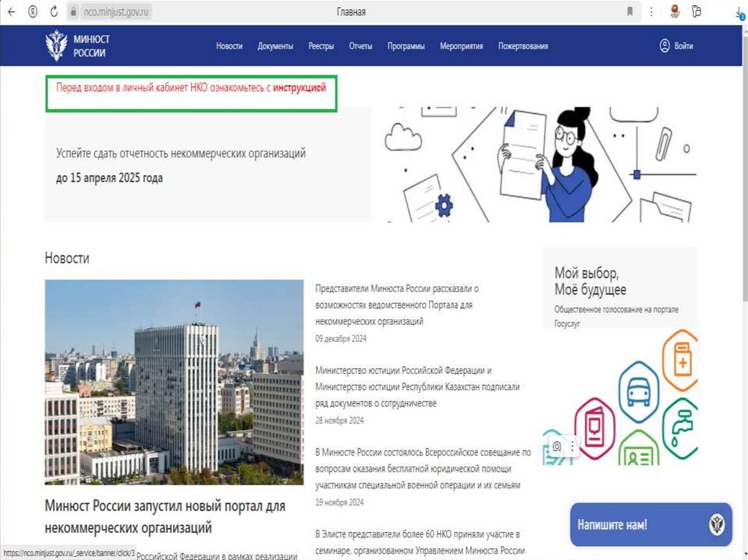The width and height of the screenshot is (748, 560).
Task: Open the browser three-dot menu
Action: [651, 12]
